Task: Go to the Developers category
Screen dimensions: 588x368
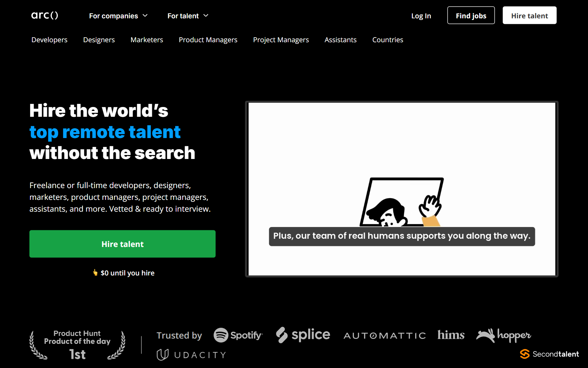Action: (x=49, y=40)
